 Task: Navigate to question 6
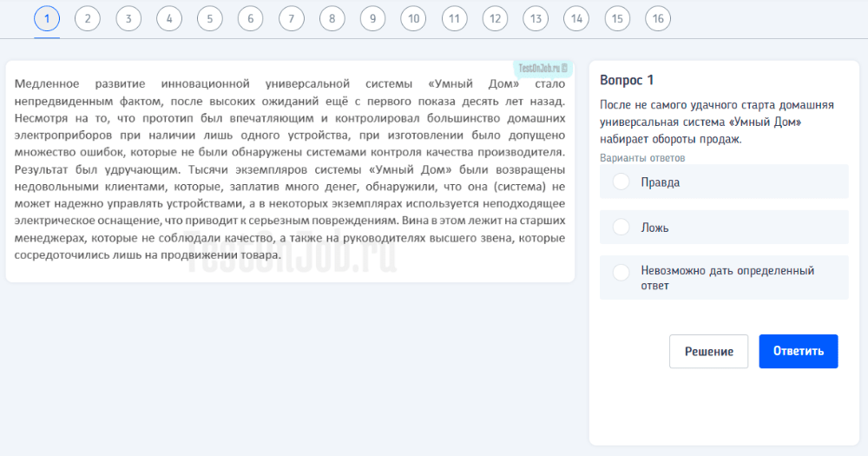[250, 19]
